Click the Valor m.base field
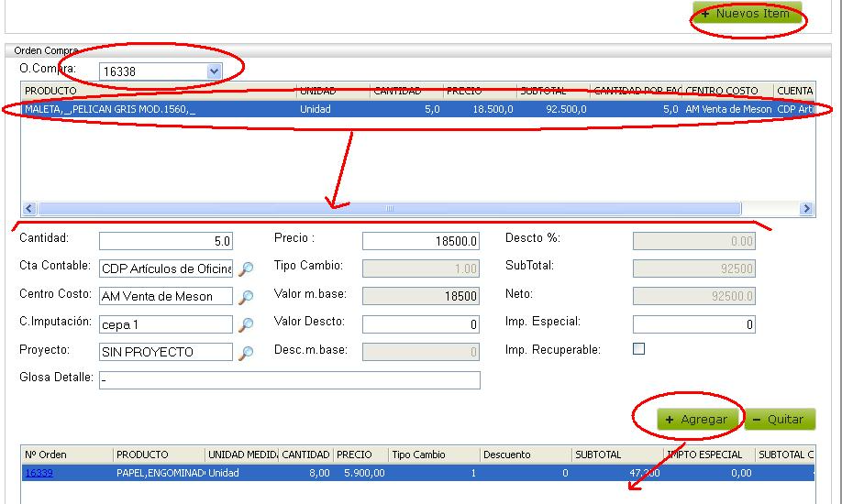Screen dimensions: 842x504 (x=420, y=296)
